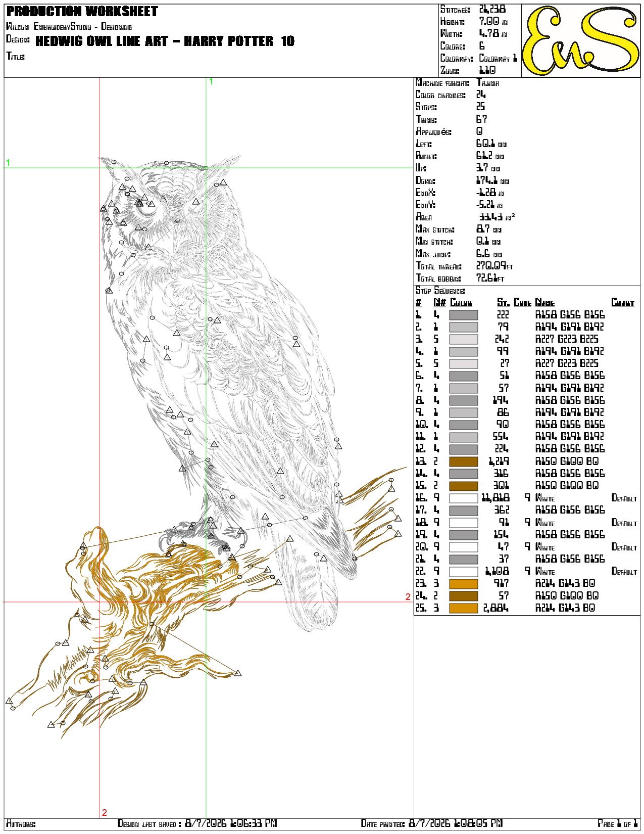
Task: Click the owl design preview image
Action: coord(208,447)
